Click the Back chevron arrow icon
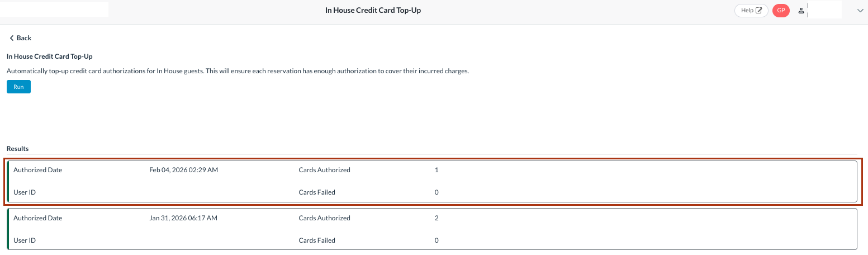The height and width of the screenshot is (255, 868). pyautogui.click(x=12, y=38)
